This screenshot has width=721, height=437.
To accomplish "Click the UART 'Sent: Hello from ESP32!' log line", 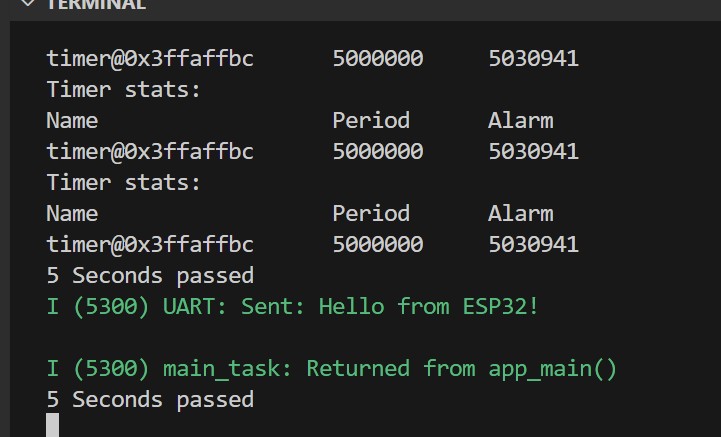I will (293, 306).
